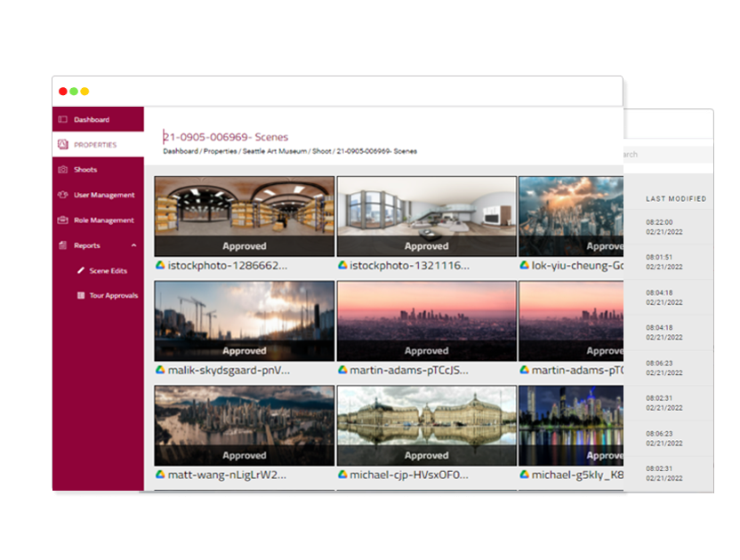
Task: Open the matt-wang aerial city thumbnail
Action: [x=245, y=418]
